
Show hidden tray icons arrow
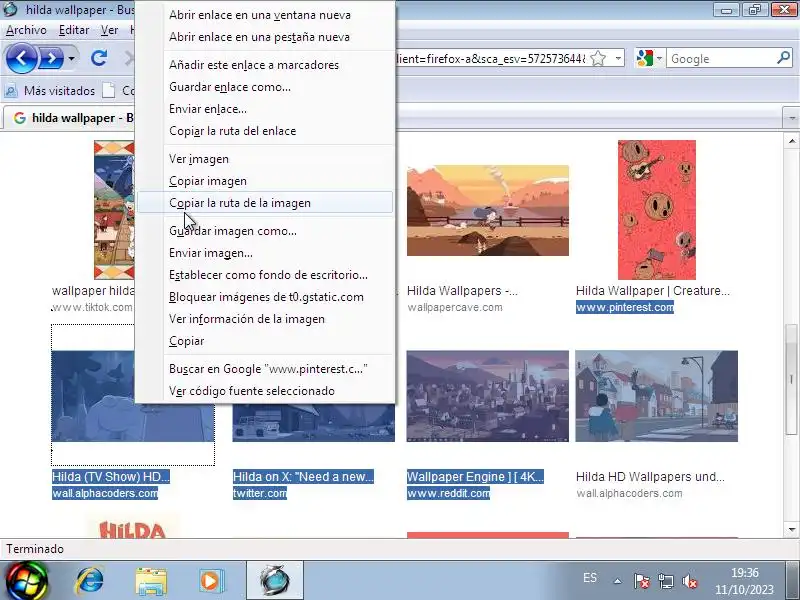617,581
